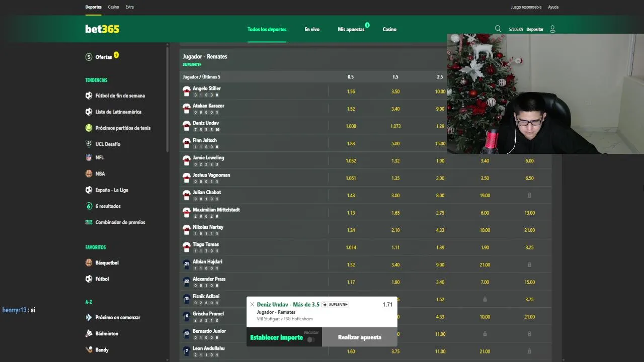Click the Bádminton shuttlecock icon
Viewport: 644px width, 362px height.
(x=89, y=333)
